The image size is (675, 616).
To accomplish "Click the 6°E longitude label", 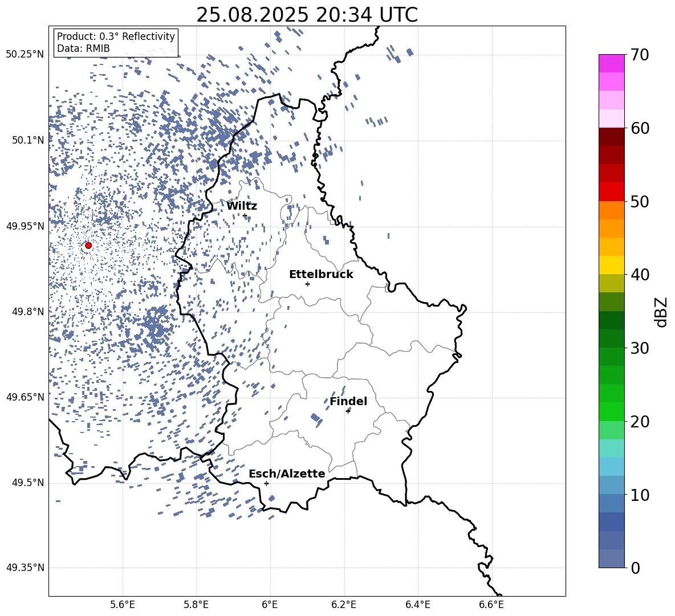I will click(270, 605).
